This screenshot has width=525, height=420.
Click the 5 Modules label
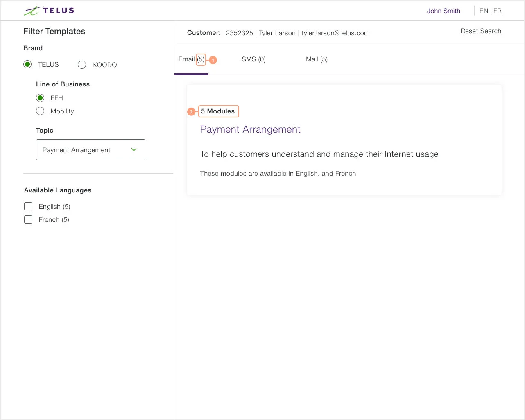pos(218,111)
